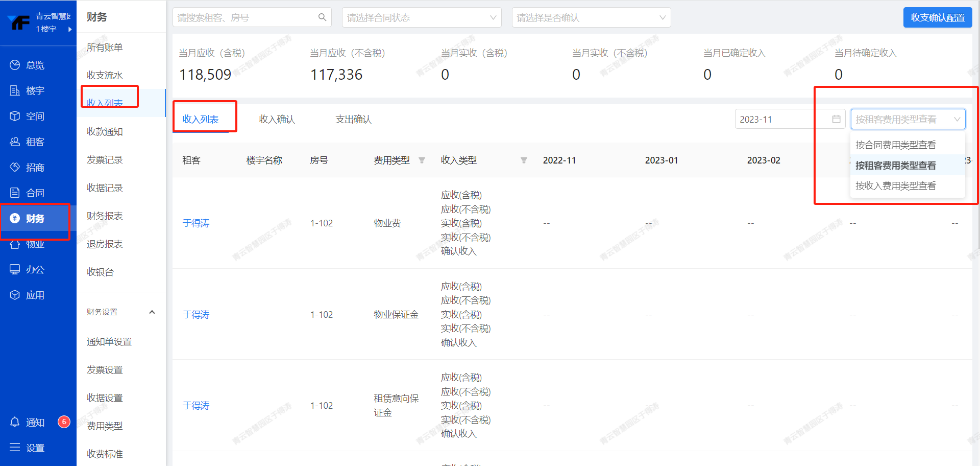
Task: Open the 请选择合同状态 dropdown
Action: tap(421, 17)
